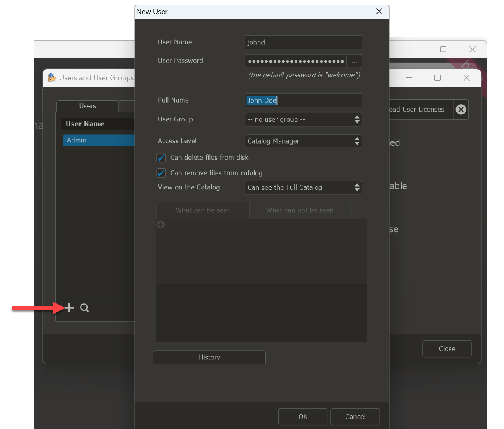Image resolution: width=504 pixels, height=429 pixels.
Task: Select Admin in the user list
Action: point(99,140)
